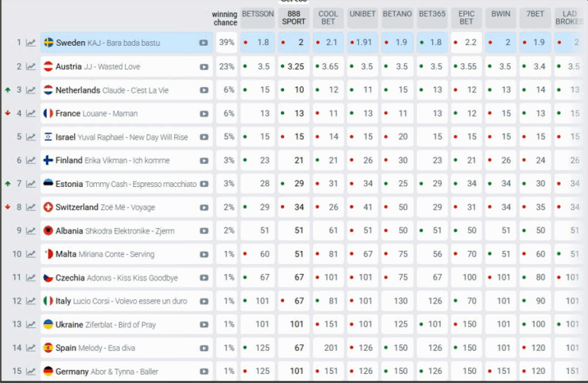This screenshot has width=588, height=383.
Task: Play the video for Austria's Wasted Love
Action: point(204,67)
